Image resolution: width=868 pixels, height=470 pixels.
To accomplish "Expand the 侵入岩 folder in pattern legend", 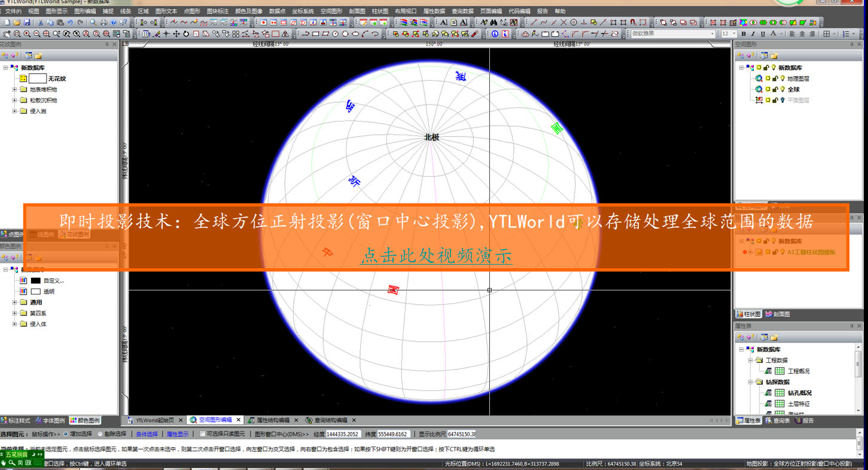I will (15, 111).
